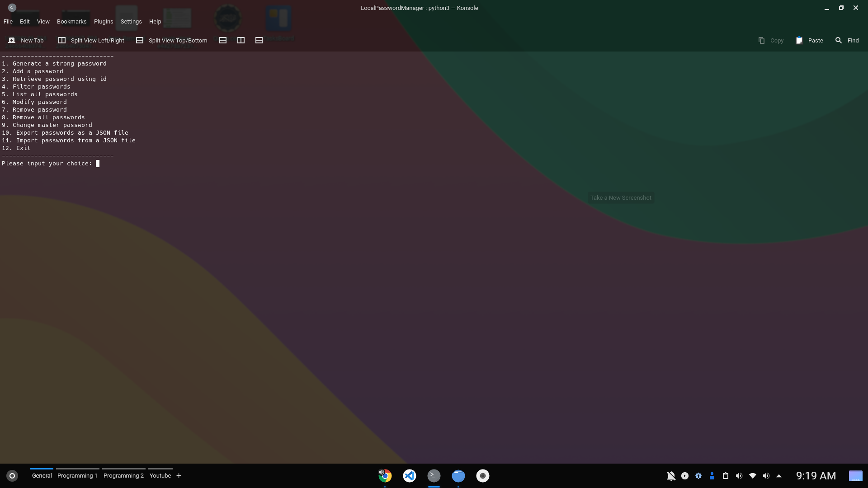Switch to Programming 1 virtual desktop

point(77,475)
